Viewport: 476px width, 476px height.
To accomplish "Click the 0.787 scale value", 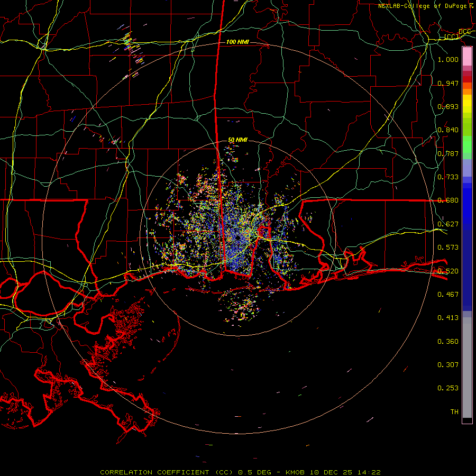I will pyautogui.click(x=448, y=153).
